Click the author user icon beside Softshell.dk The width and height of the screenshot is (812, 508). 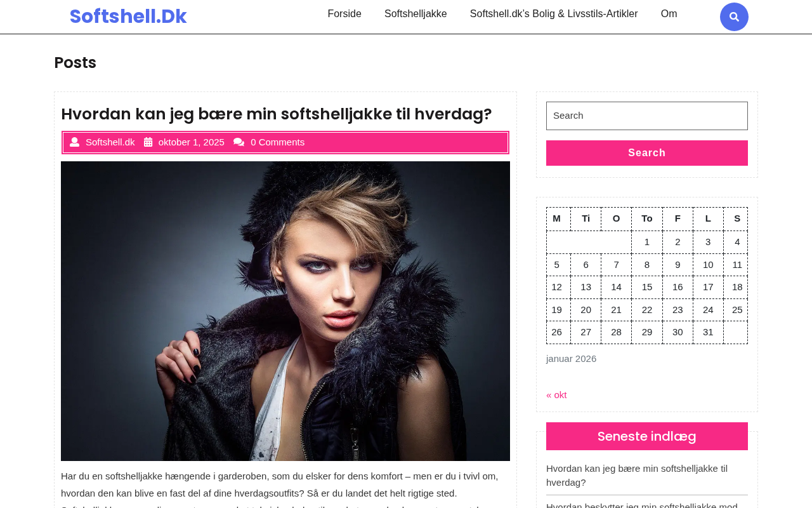[x=74, y=142]
